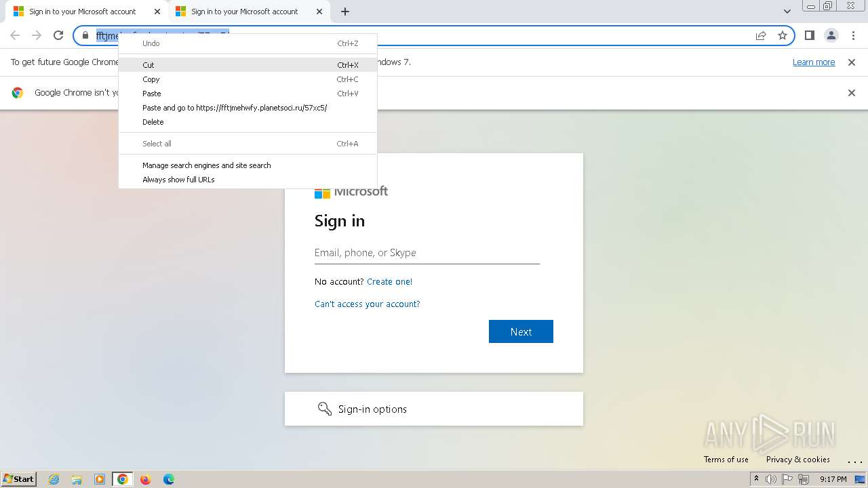Open the Windows Start button
The image size is (868, 488).
pos(19,479)
